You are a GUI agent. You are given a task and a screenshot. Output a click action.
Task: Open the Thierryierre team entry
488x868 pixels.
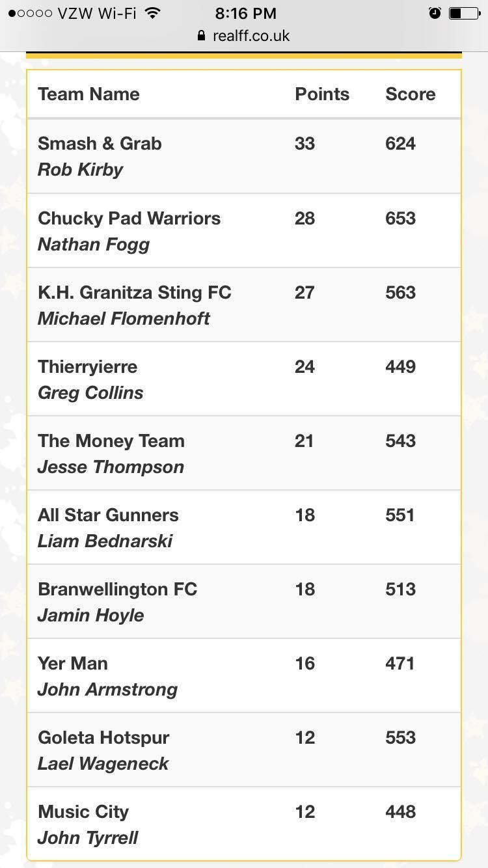point(87,367)
